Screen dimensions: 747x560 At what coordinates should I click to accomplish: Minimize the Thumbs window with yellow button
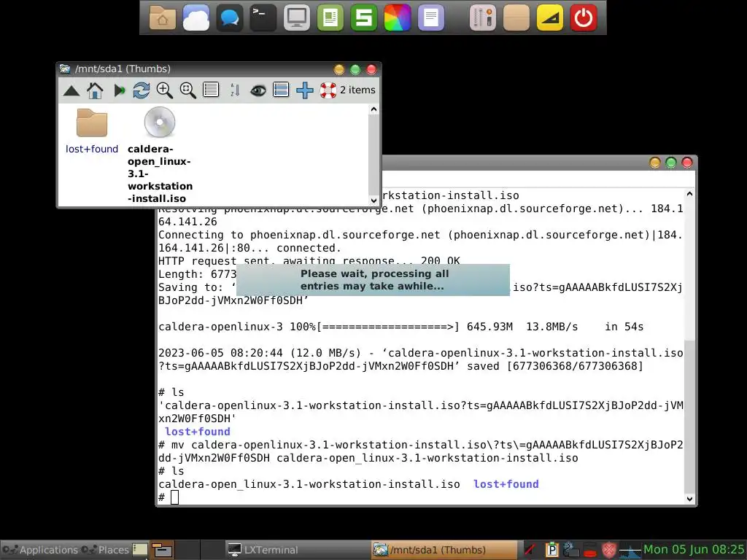point(338,69)
